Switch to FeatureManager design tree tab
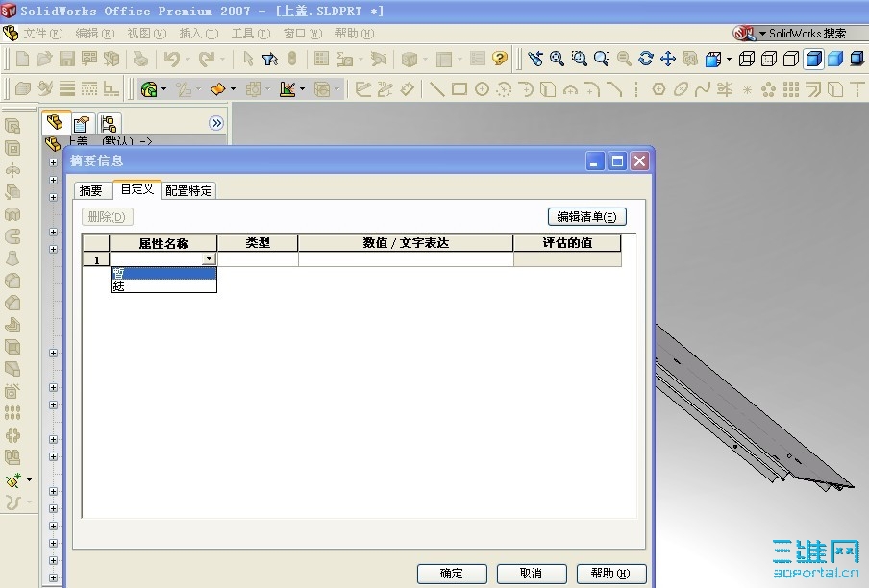This screenshot has height=588, width=869. (x=55, y=123)
